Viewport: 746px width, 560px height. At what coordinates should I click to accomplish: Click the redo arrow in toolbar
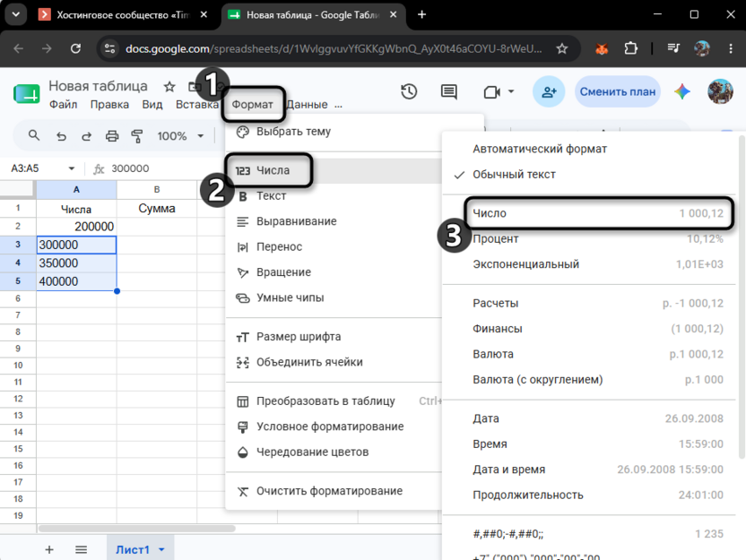(x=86, y=136)
